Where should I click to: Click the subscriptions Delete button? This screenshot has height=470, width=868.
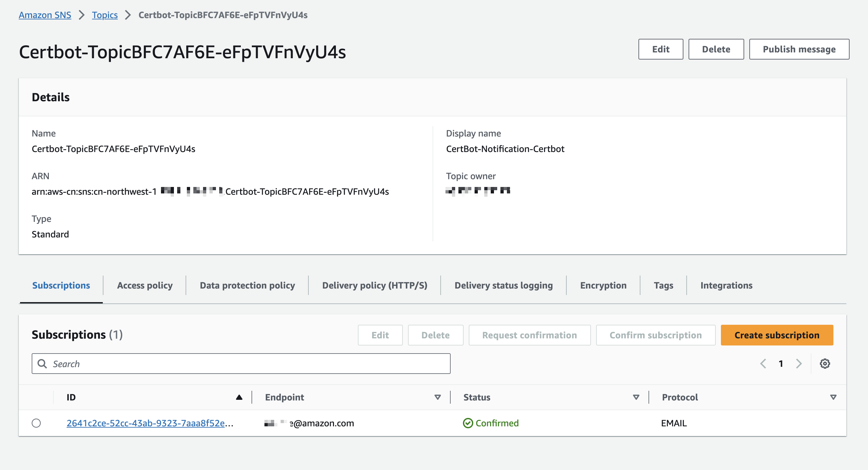[435, 335]
